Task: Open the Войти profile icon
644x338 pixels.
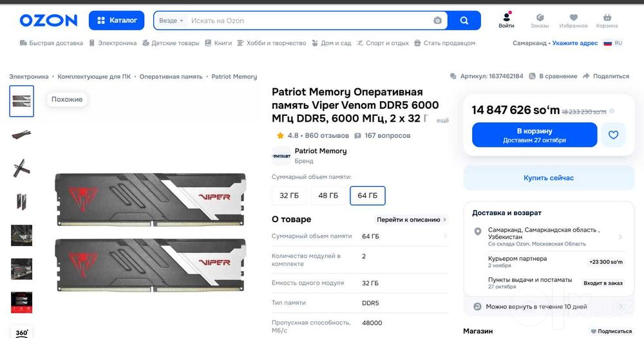Action: (x=506, y=20)
